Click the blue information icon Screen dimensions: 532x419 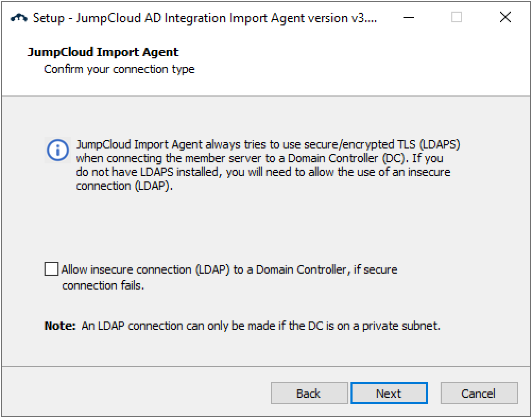pyautogui.click(x=57, y=150)
